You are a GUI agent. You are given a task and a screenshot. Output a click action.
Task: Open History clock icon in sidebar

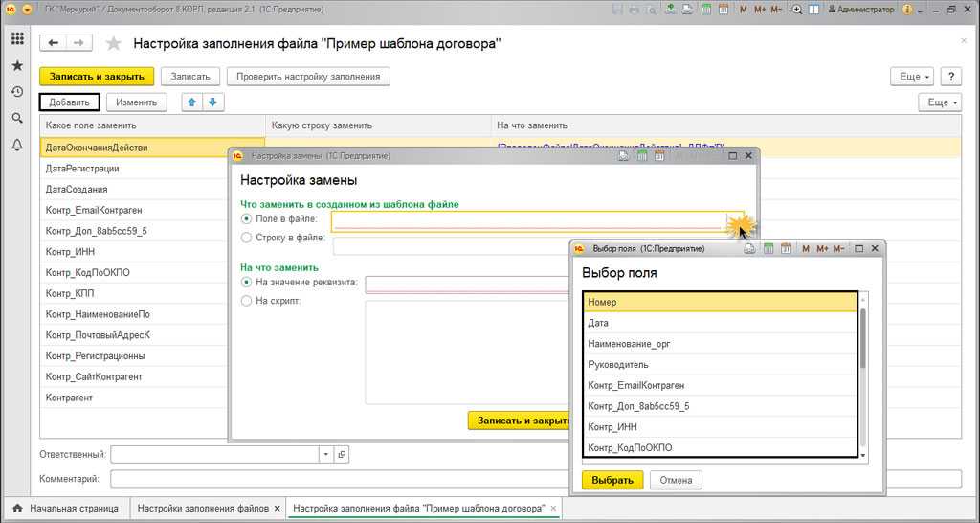click(x=17, y=92)
